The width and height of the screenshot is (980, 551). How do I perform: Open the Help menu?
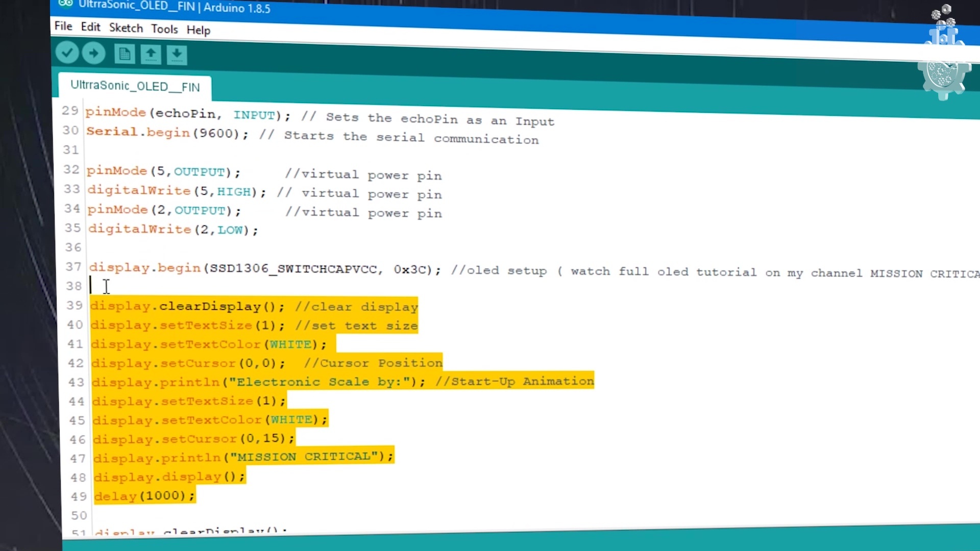point(198,30)
